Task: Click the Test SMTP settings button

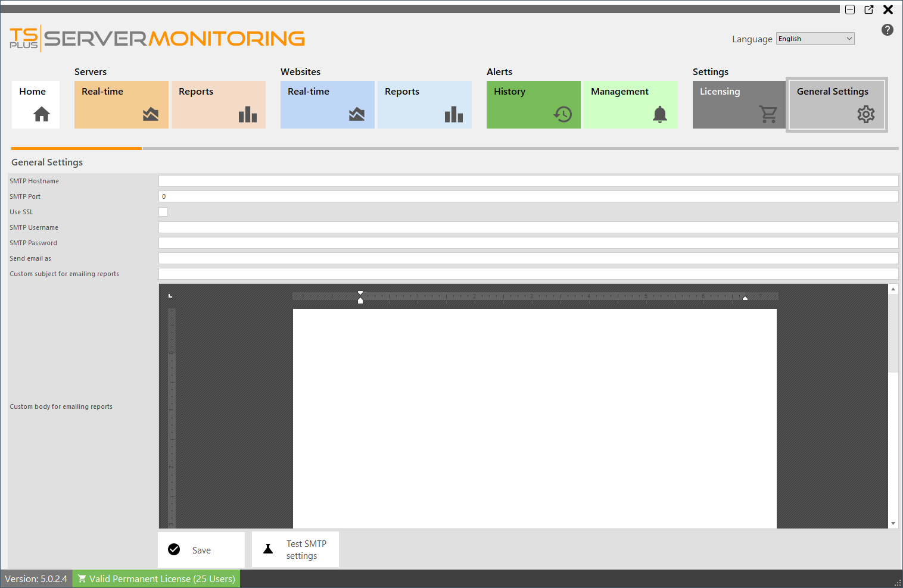Action: (295, 549)
